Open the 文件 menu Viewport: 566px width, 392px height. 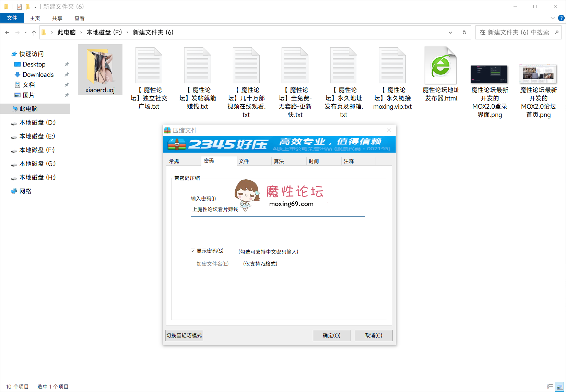pos(12,18)
